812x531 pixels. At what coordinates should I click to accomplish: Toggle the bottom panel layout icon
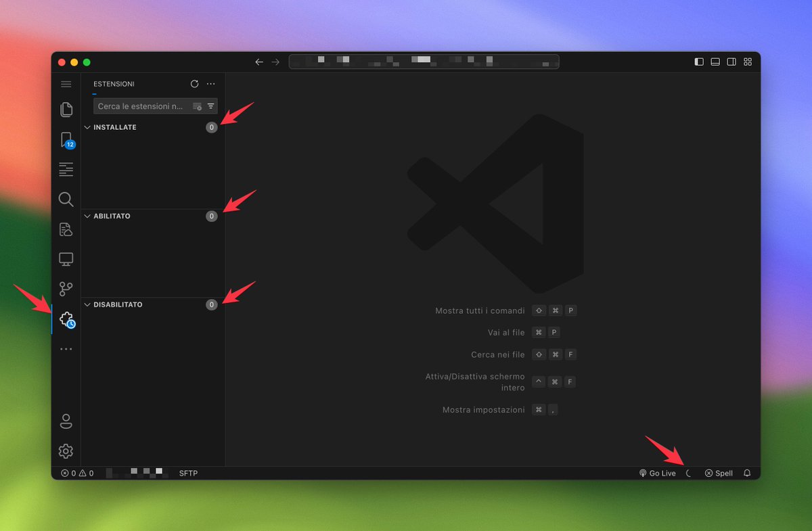(715, 62)
